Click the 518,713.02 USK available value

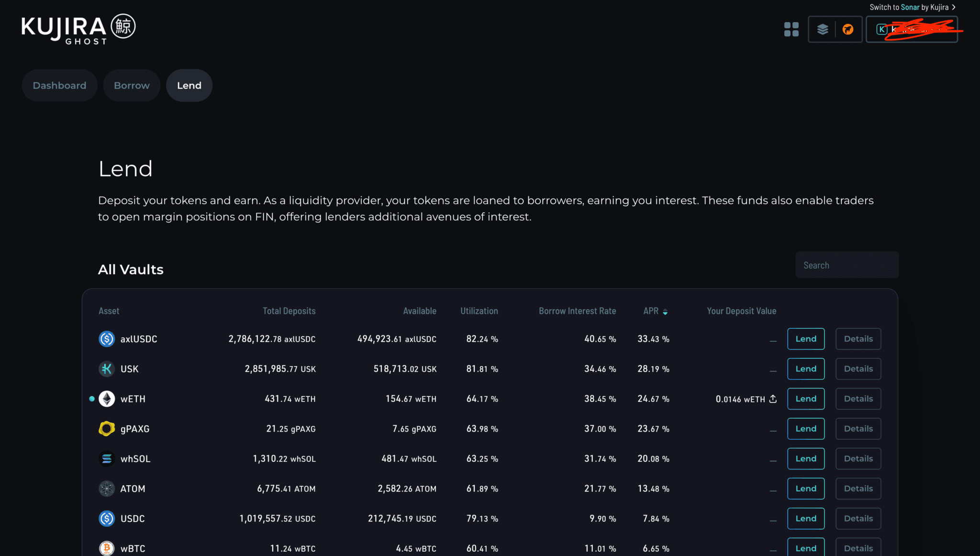pyautogui.click(x=405, y=369)
